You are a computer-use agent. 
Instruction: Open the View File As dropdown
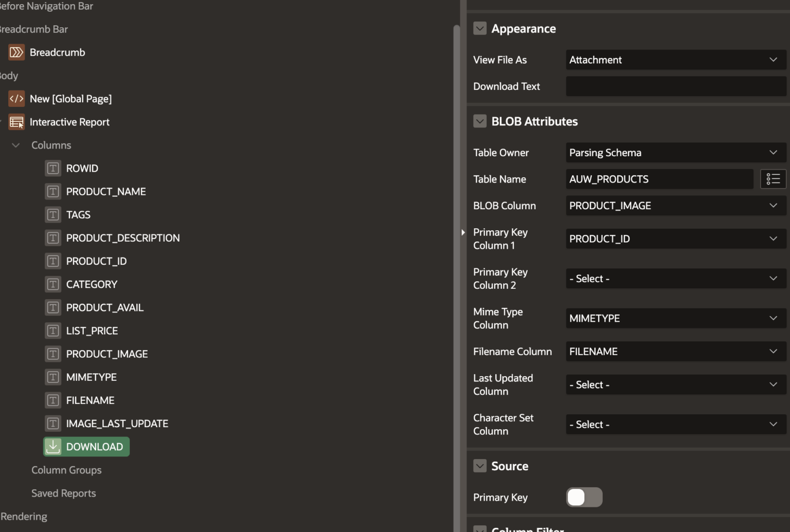675,60
